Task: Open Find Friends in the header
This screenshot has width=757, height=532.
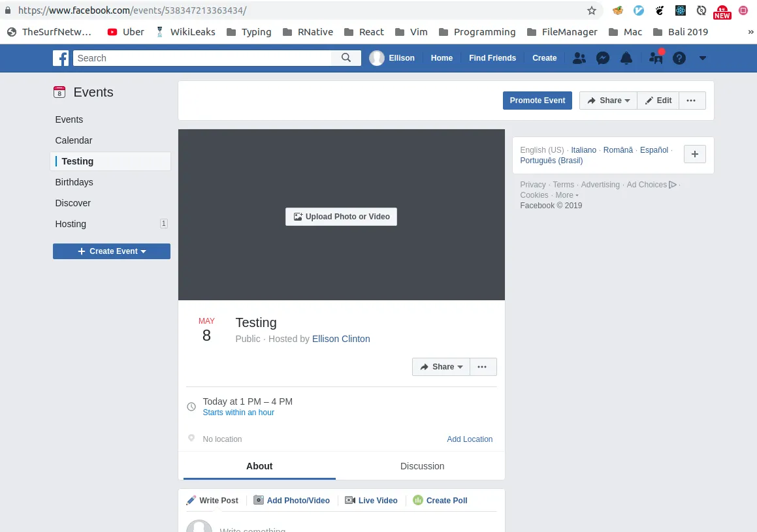Action: (x=492, y=58)
